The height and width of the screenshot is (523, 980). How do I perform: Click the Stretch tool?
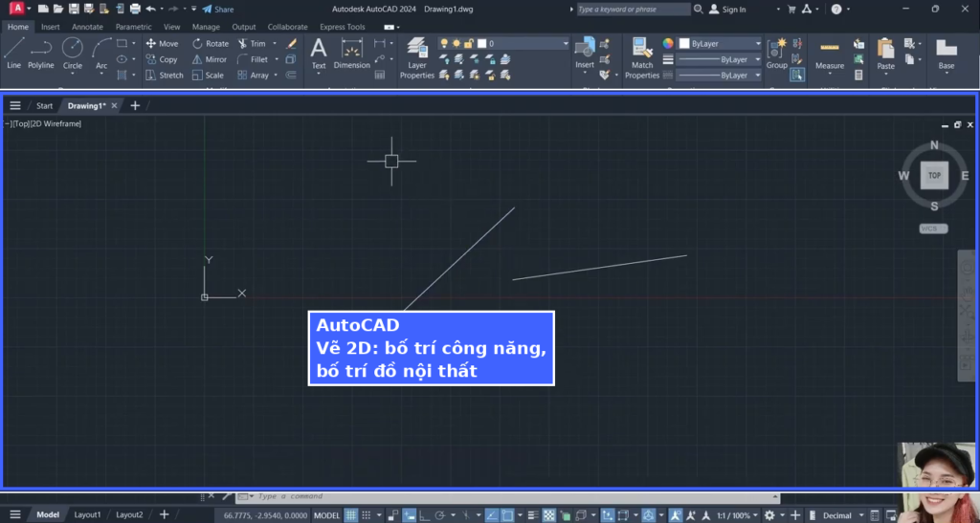[x=165, y=75]
